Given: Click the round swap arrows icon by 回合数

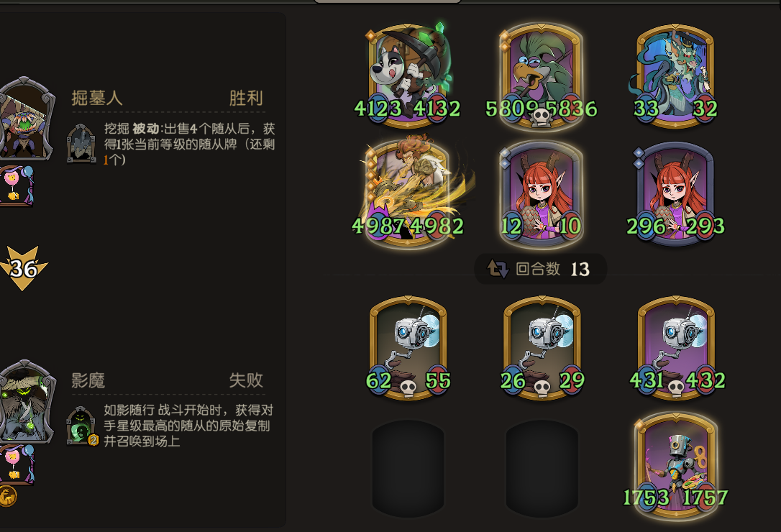Looking at the screenshot, I should point(497,269).
